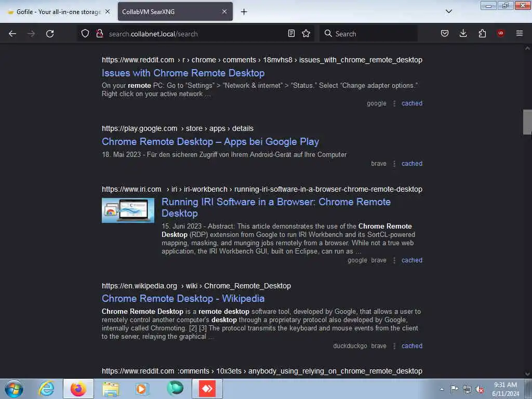Open the Extensions puzzle icon
The width and height of the screenshot is (532, 399).
(x=482, y=33)
